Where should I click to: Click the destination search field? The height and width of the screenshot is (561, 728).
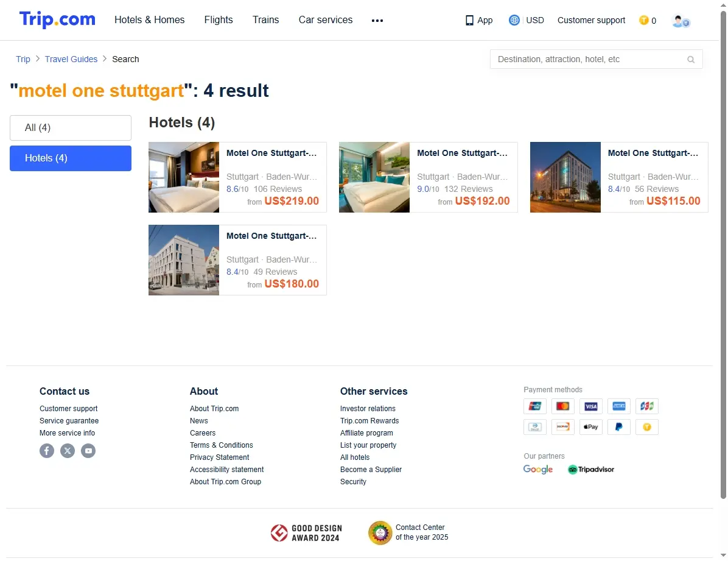pos(596,60)
